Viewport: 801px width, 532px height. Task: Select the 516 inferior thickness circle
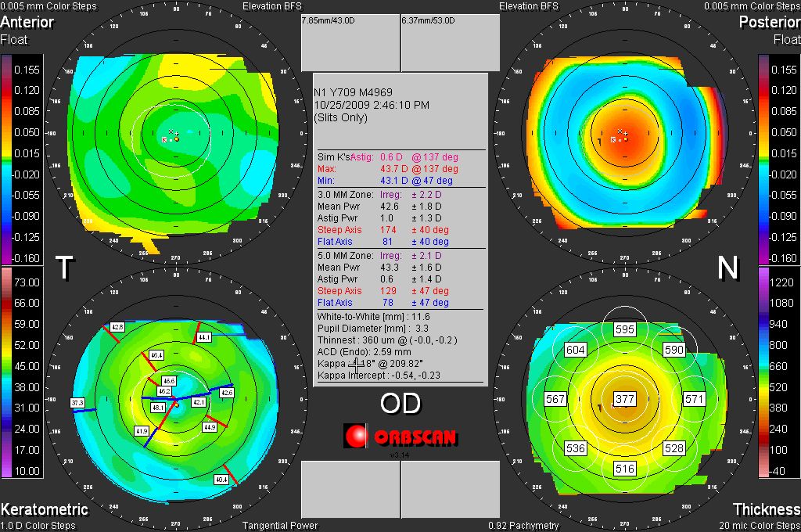coord(624,469)
